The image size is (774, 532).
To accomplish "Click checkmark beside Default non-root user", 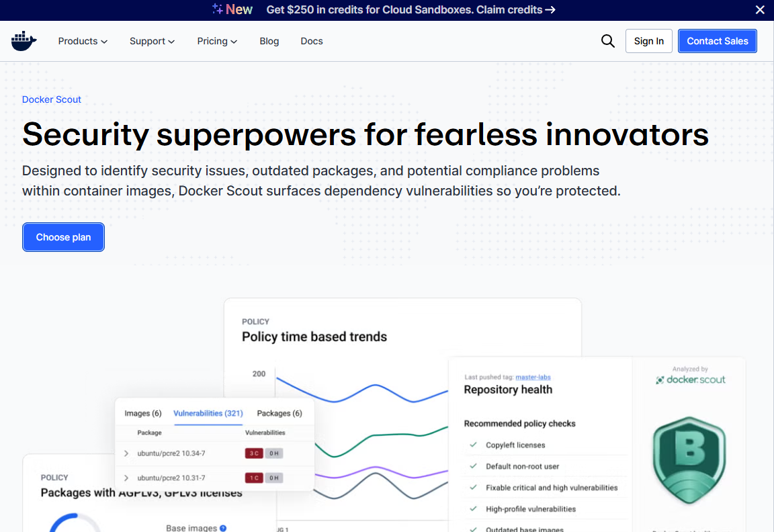I will point(474,466).
